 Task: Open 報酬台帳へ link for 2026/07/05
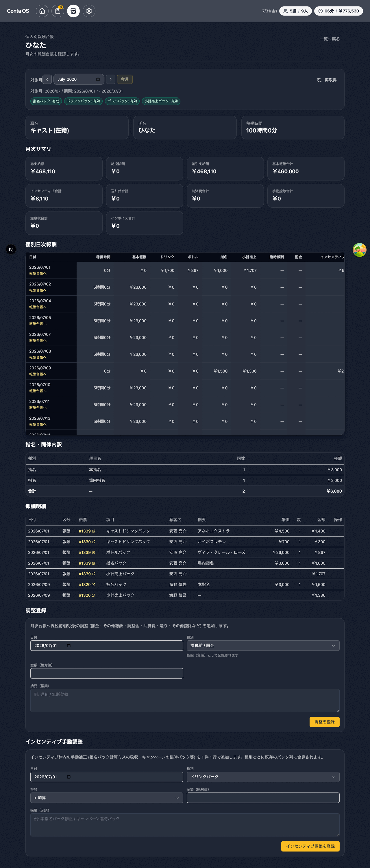(38, 324)
